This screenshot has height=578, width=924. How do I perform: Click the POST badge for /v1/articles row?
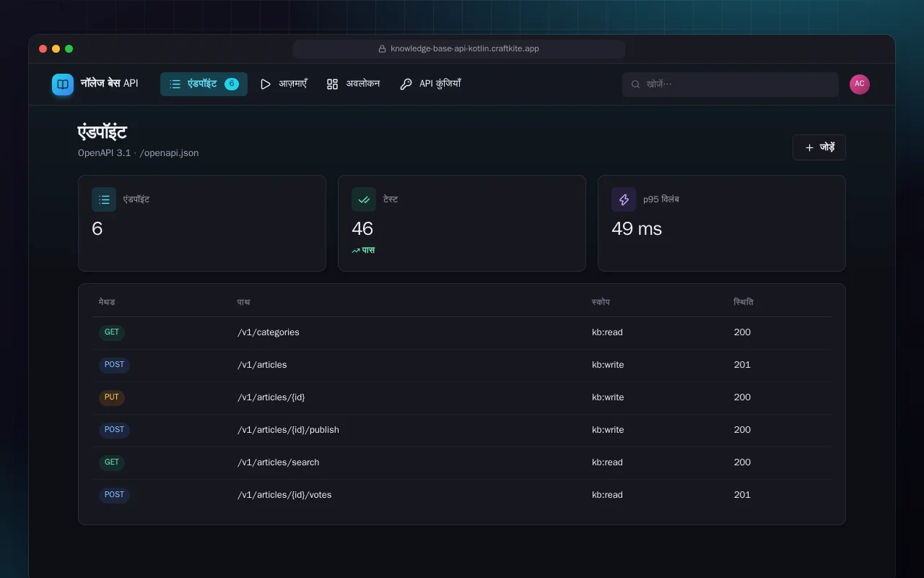[114, 365]
